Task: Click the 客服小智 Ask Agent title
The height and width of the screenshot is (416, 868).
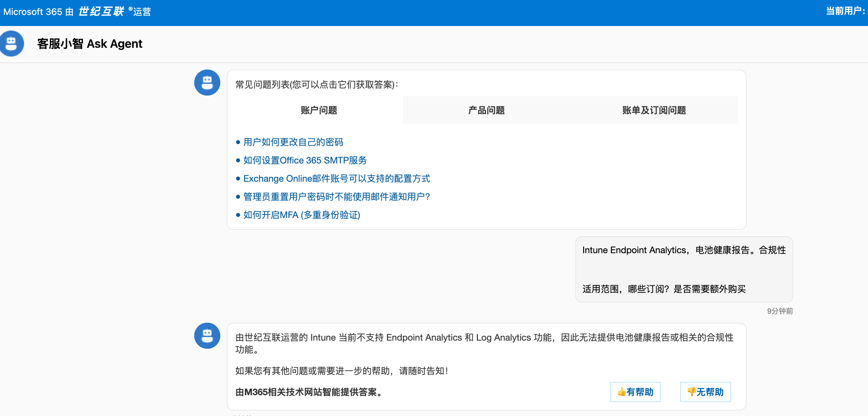Action: coord(90,44)
